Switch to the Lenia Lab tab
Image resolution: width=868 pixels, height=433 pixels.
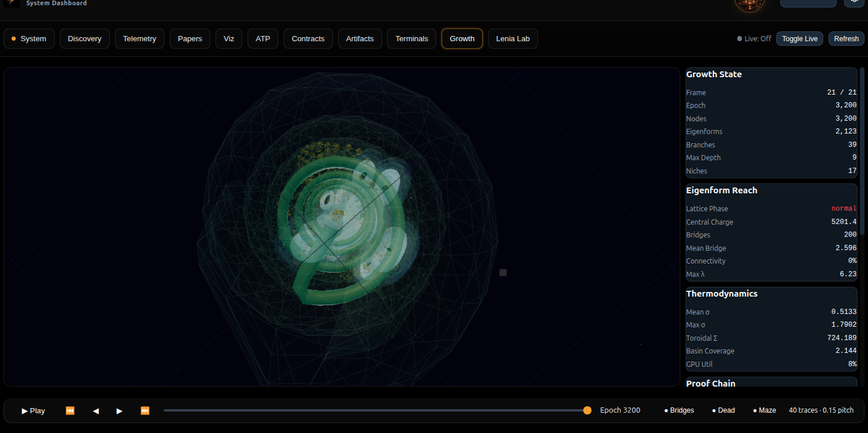coord(512,39)
